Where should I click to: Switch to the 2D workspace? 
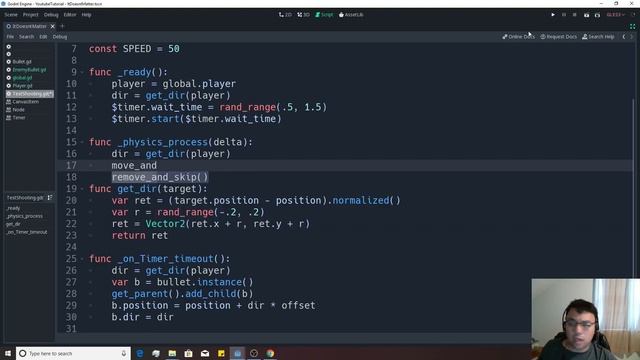(285, 15)
